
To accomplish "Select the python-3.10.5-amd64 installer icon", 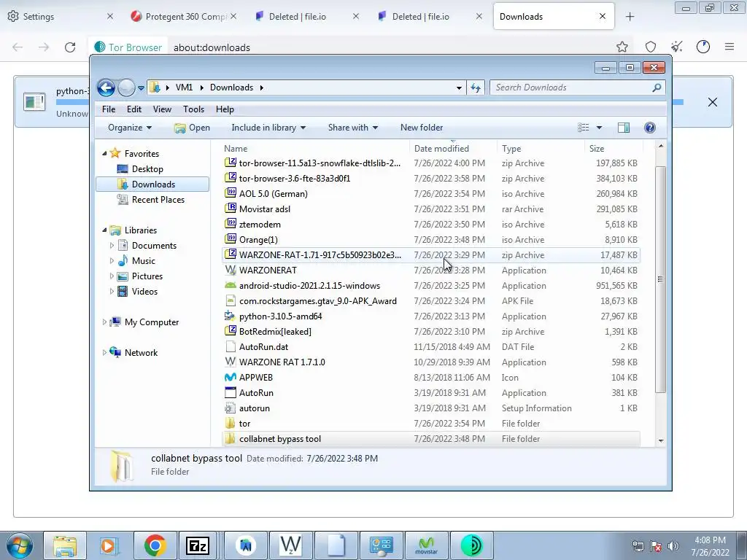I will point(230,316).
